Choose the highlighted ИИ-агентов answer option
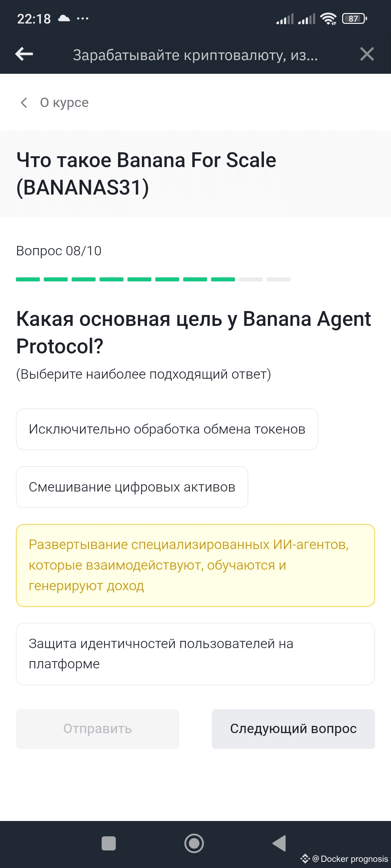 point(195,565)
